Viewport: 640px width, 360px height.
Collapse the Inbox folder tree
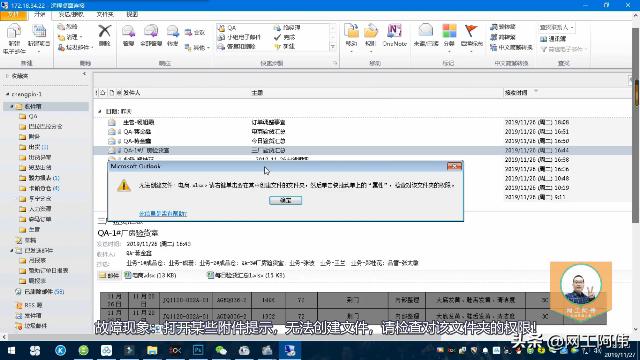pos(12,106)
